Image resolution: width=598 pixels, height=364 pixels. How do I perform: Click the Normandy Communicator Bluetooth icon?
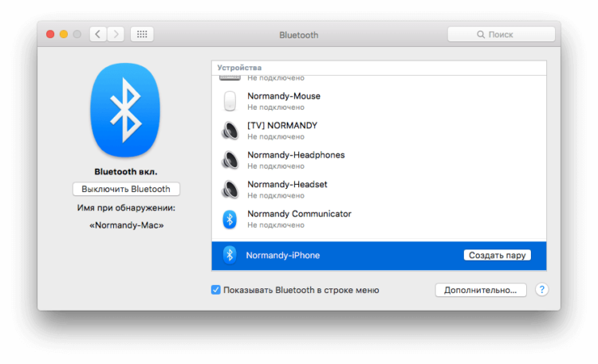pyautogui.click(x=230, y=219)
